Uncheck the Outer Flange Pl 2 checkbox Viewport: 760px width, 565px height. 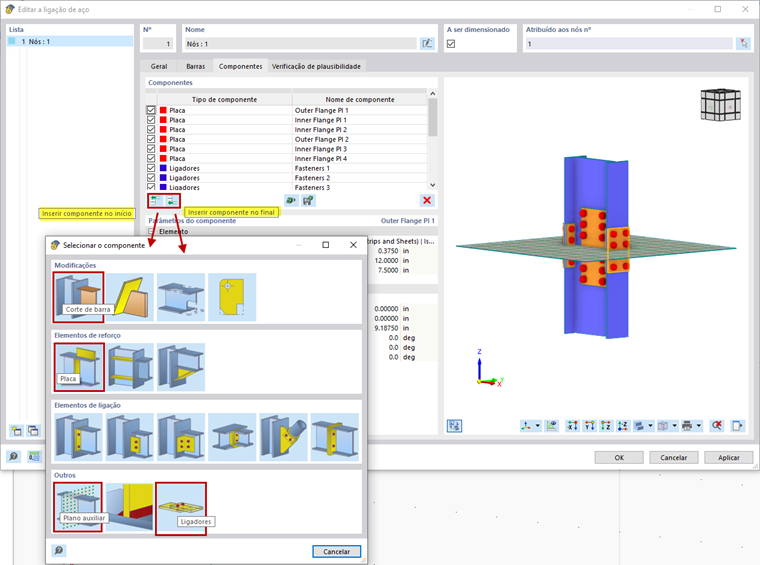[151, 139]
